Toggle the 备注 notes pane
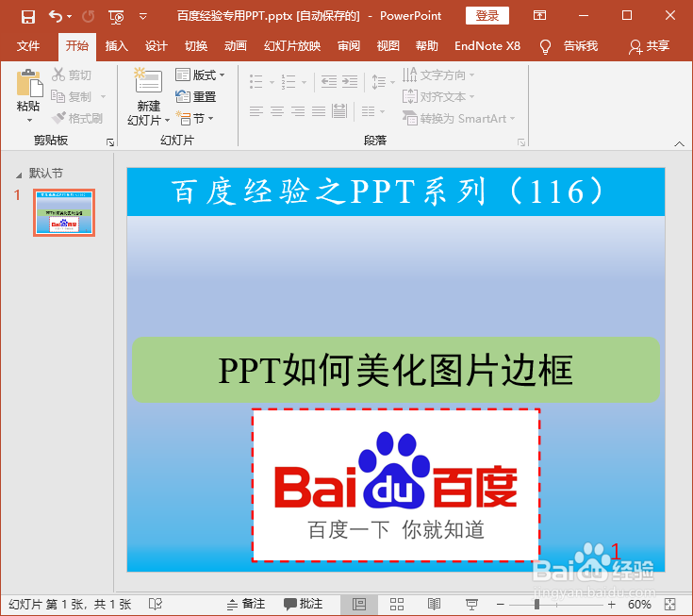 coord(246,604)
